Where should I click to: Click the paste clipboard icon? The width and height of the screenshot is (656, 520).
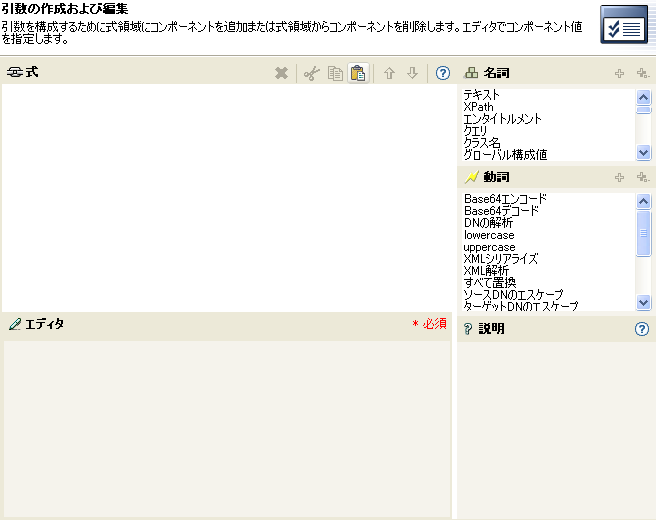click(358, 73)
